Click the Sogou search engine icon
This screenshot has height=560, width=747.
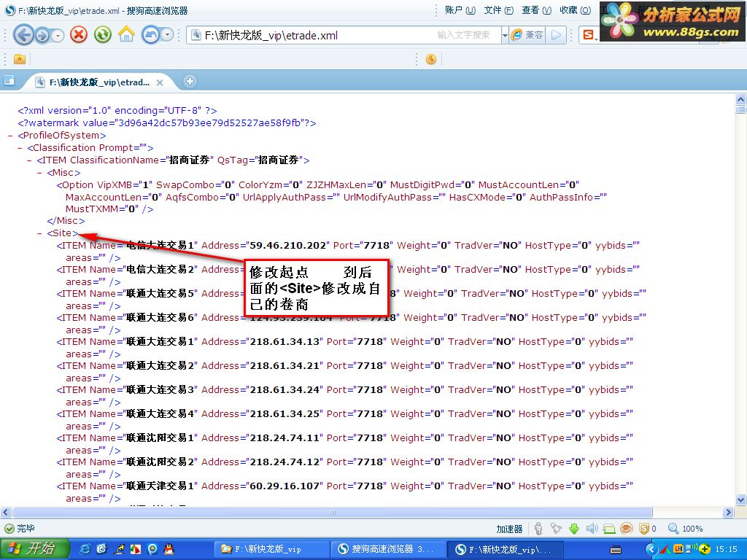tap(589, 35)
